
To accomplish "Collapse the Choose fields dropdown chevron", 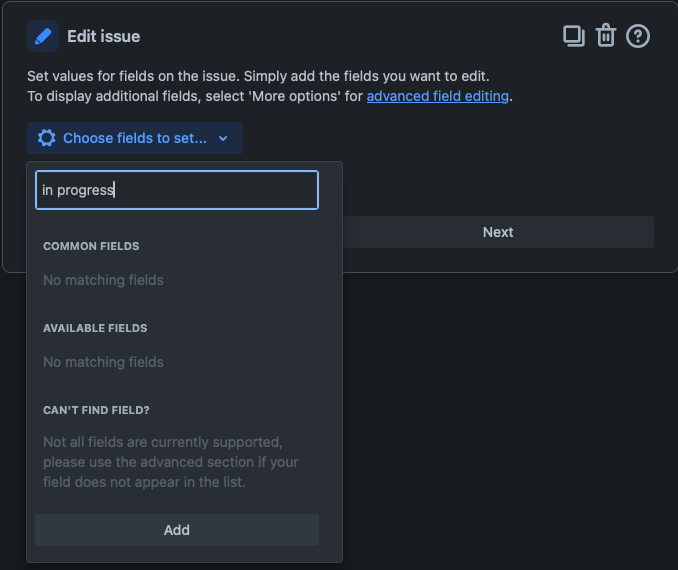I will pos(223,139).
